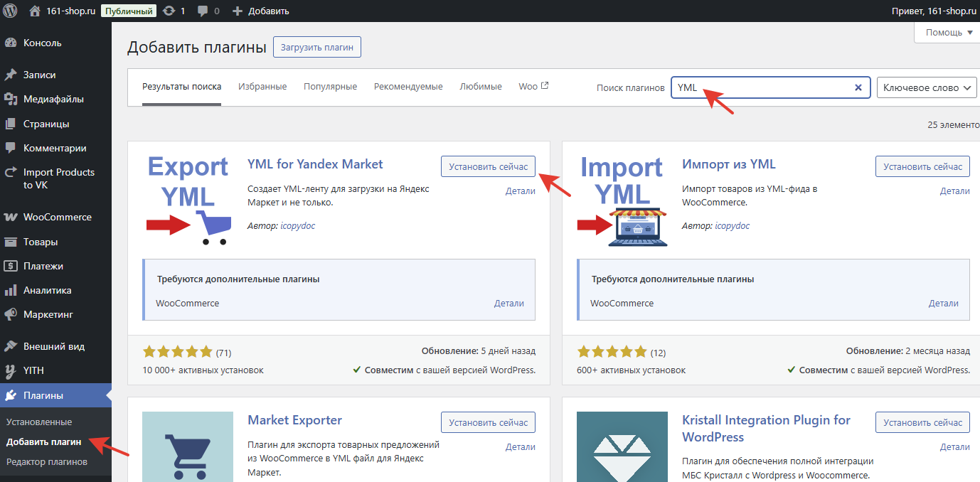This screenshot has width=980, height=482.
Task: Open the icopydoc author link for Export YML
Action: point(299,226)
